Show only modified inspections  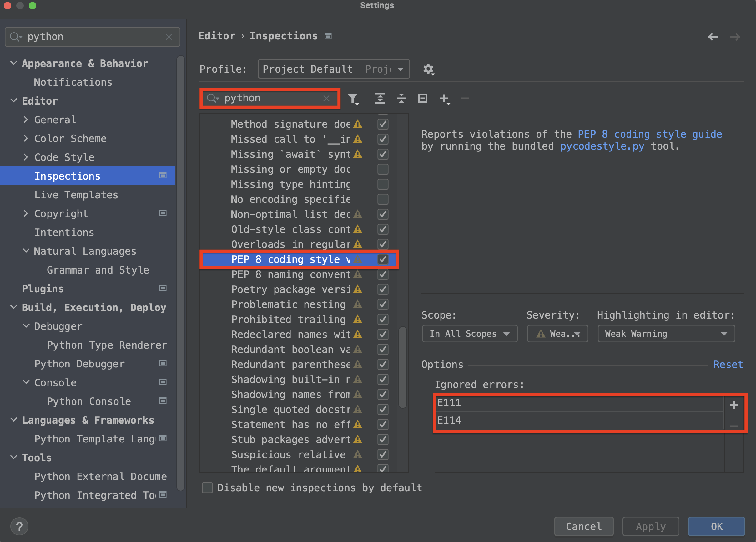click(x=422, y=98)
